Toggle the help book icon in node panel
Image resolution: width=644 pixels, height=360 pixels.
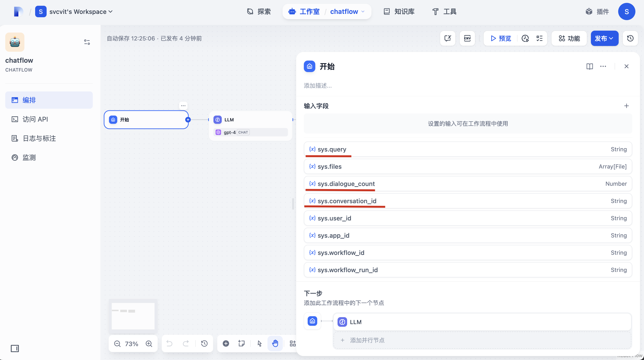589,66
